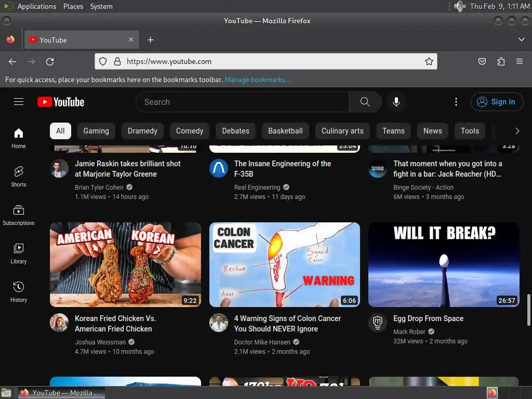This screenshot has height=399, width=532.
Task: Open the Places menu
Action: 73,6
